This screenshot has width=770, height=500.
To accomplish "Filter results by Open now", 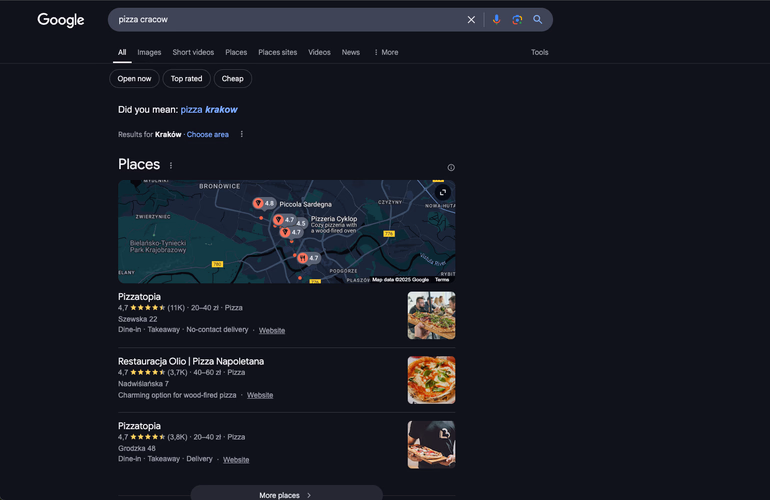I will [134, 79].
